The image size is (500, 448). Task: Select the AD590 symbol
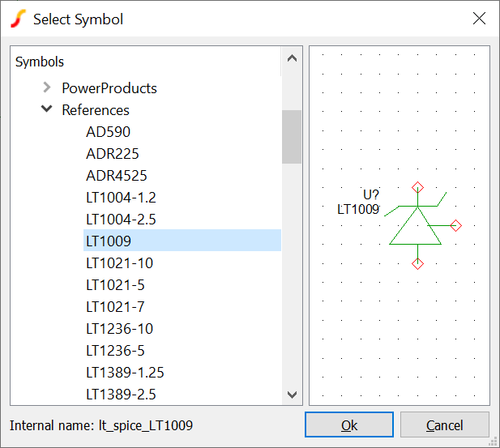pos(108,131)
